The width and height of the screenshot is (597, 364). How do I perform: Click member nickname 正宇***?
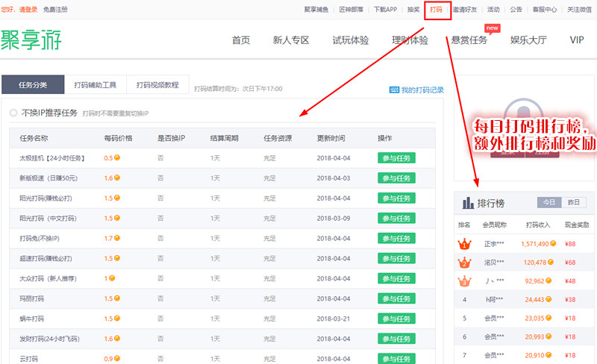tap(494, 244)
